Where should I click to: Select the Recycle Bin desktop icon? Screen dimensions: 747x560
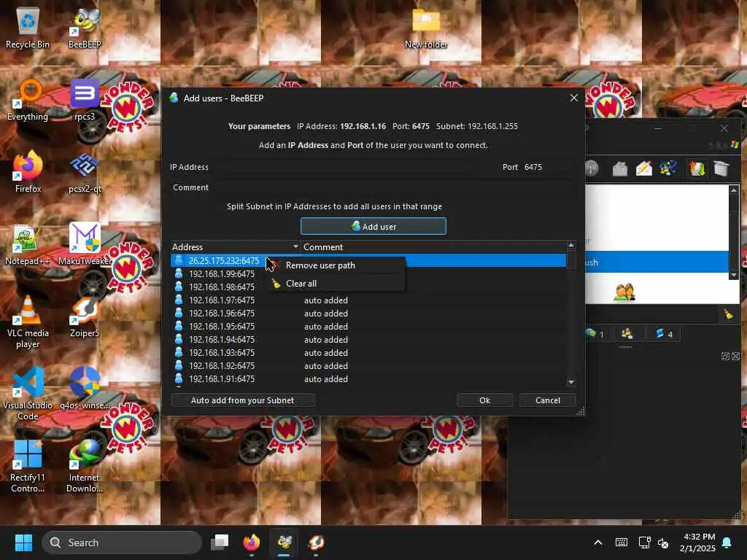pos(28,28)
